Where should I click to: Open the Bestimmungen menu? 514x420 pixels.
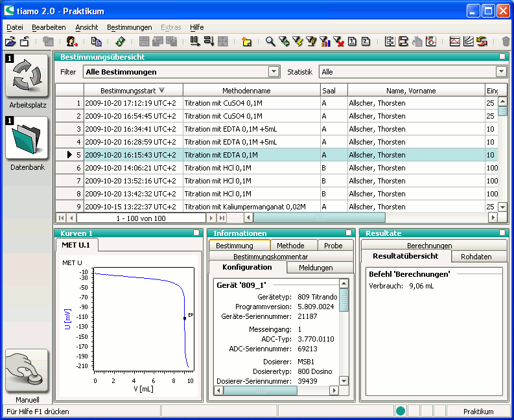[129, 27]
